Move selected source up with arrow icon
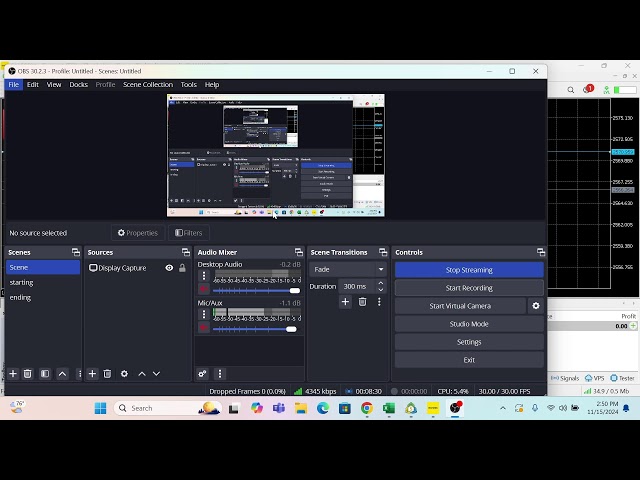Viewport: 640px width, 480px height. click(x=141, y=374)
